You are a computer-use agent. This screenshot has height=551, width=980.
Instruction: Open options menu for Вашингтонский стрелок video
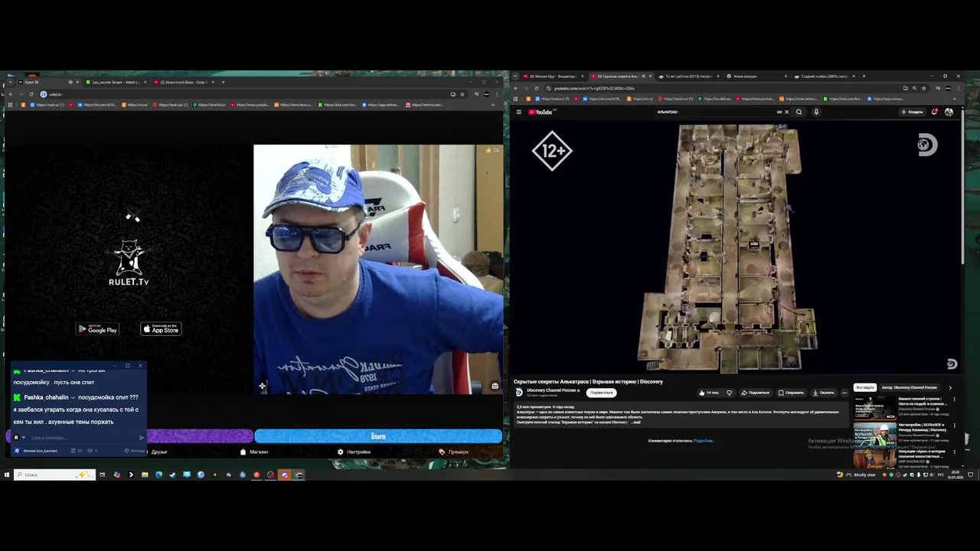[954, 399]
